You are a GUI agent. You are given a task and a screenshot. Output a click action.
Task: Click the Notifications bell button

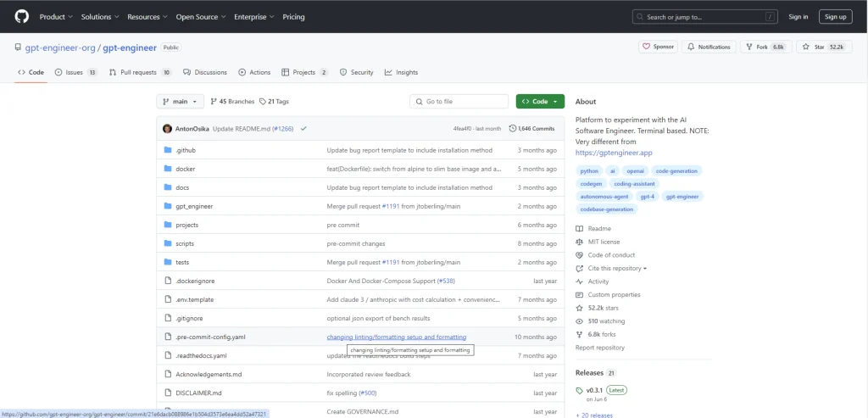tap(709, 47)
